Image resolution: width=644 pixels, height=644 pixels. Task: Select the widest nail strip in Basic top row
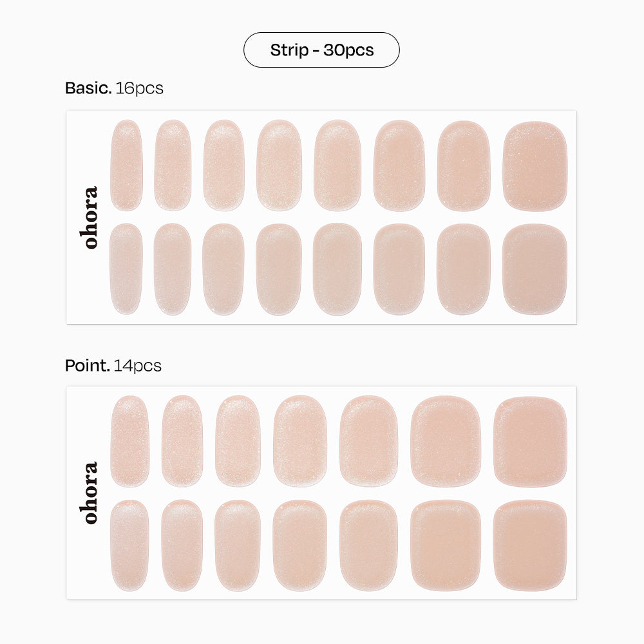pos(535,166)
